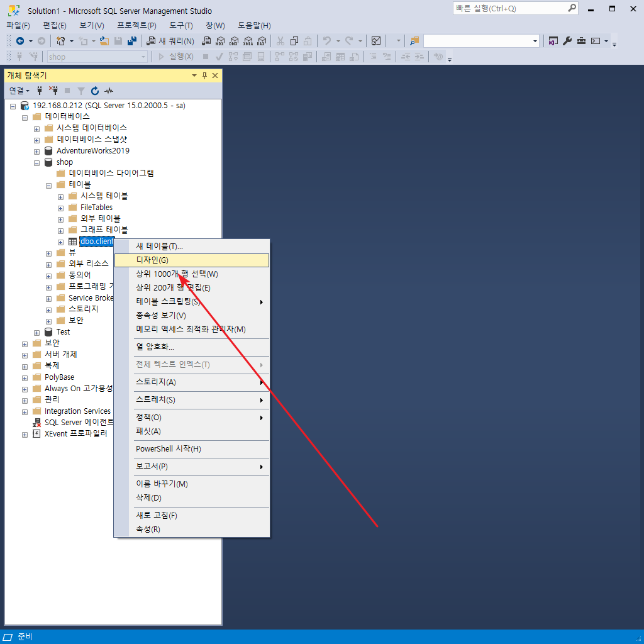Image resolution: width=644 pixels, height=644 pixels.
Task: Open the 프로젝트(P) menu
Action: [x=136, y=25]
